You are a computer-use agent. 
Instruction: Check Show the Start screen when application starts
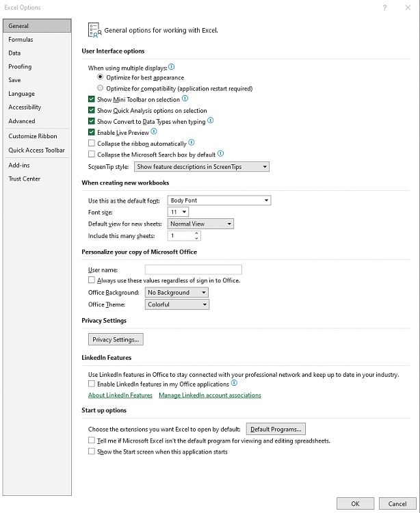[92, 451]
